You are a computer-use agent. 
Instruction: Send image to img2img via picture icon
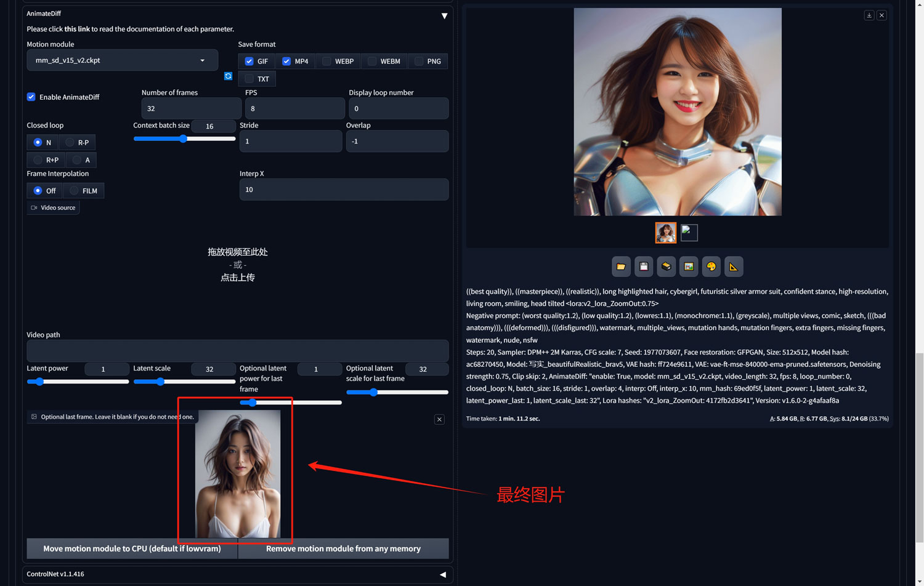[x=689, y=267]
